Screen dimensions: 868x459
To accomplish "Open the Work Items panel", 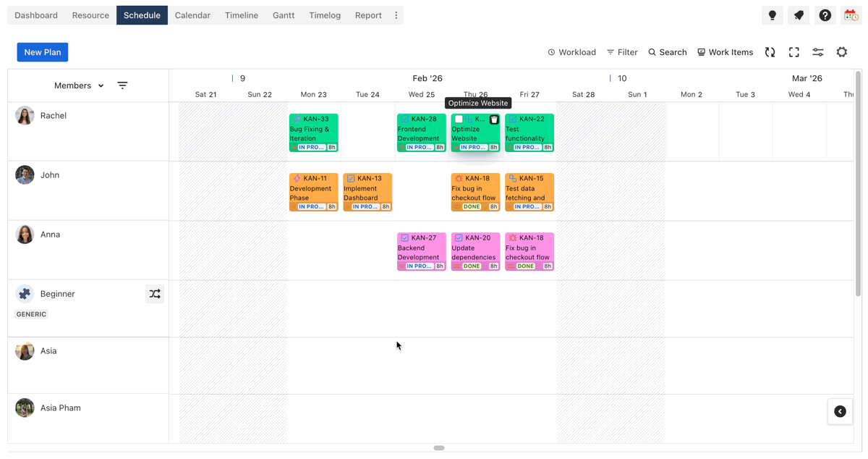I will pyautogui.click(x=725, y=52).
